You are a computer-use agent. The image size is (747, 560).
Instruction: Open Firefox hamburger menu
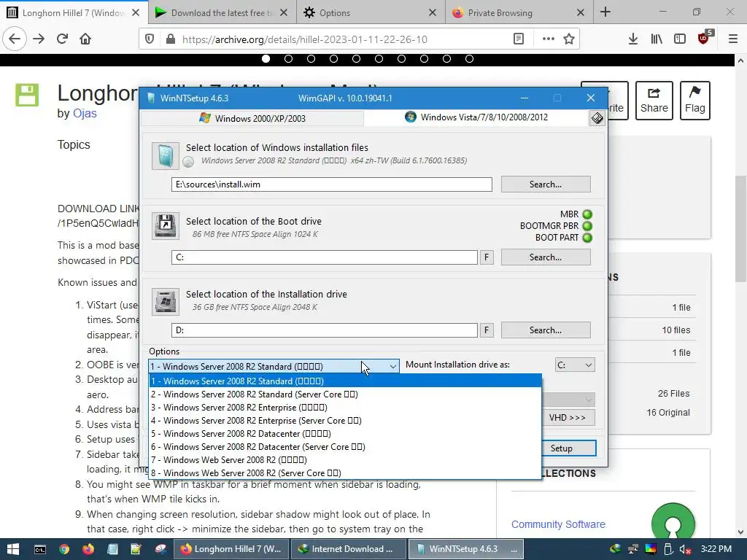point(733,39)
